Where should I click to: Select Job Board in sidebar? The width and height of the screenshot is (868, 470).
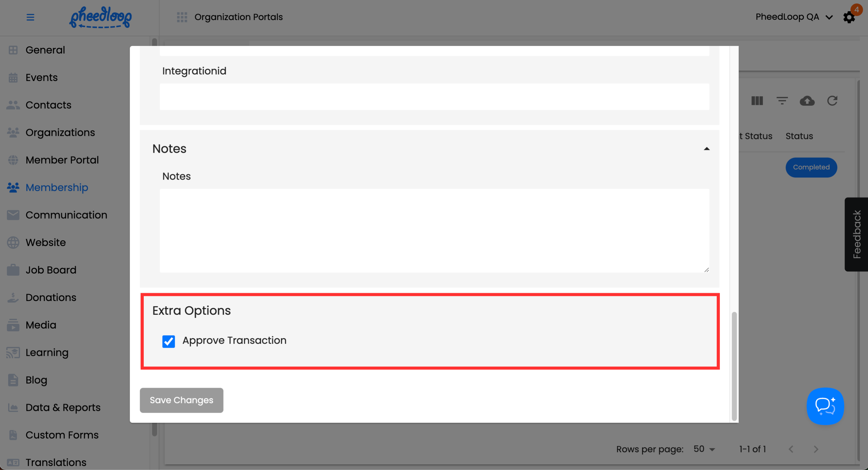pyautogui.click(x=51, y=270)
